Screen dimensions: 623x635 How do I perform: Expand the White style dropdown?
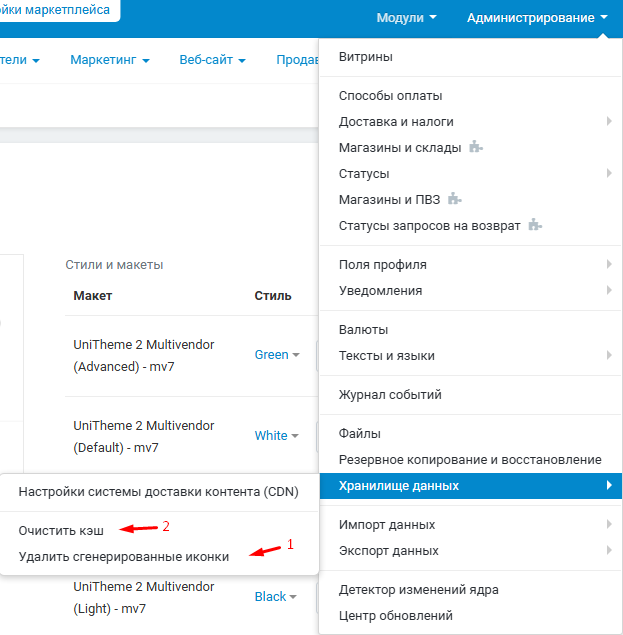(277, 436)
